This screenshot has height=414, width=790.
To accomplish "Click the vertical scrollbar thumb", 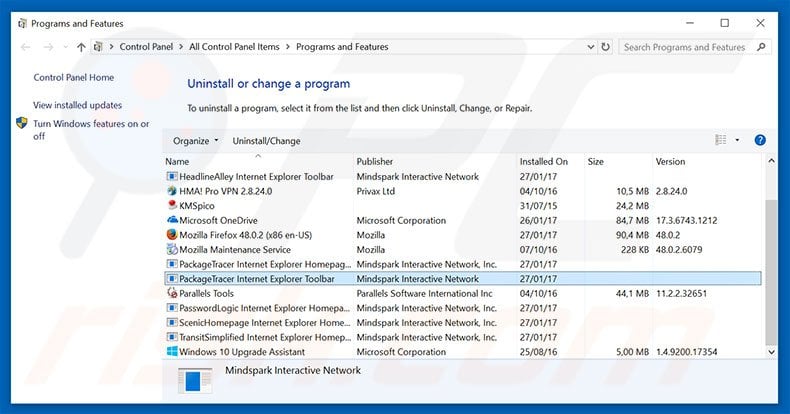I will click(771, 272).
